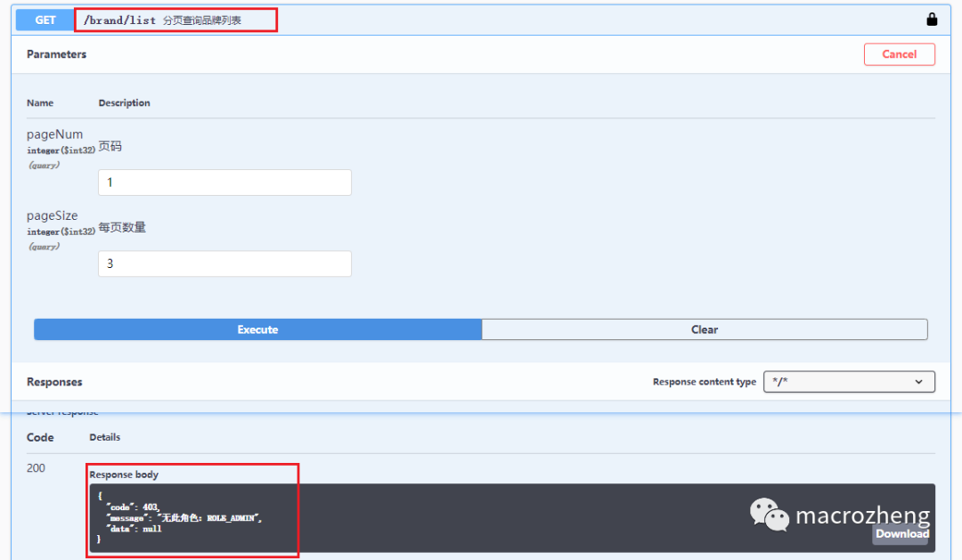Click the Description column header
This screenshot has height=560, width=962.
pos(124,103)
